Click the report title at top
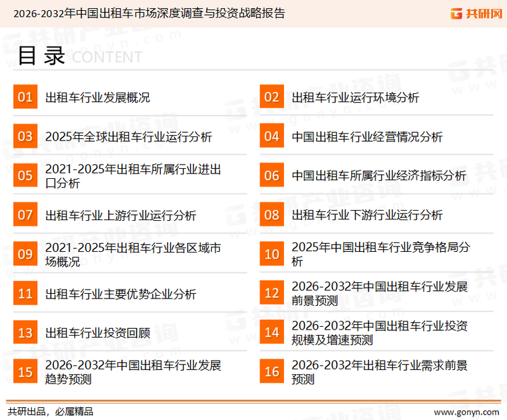The width and height of the screenshot is (507, 420). coord(149,14)
